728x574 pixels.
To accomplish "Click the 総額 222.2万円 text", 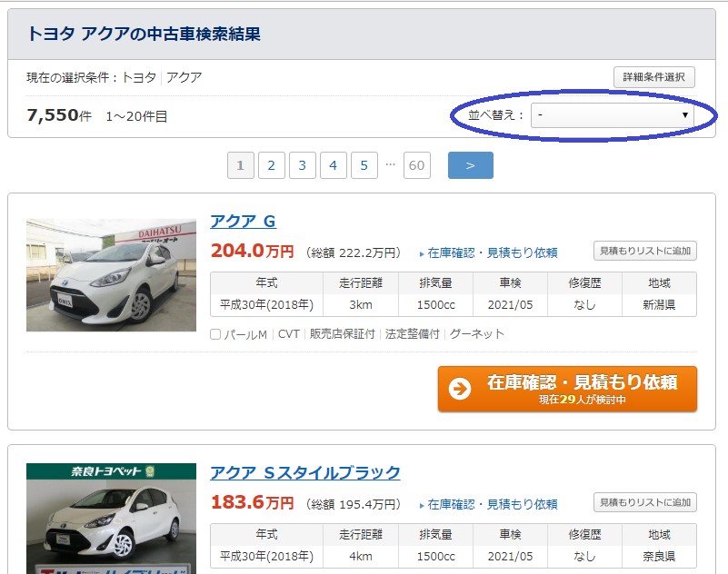I will [353, 252].
